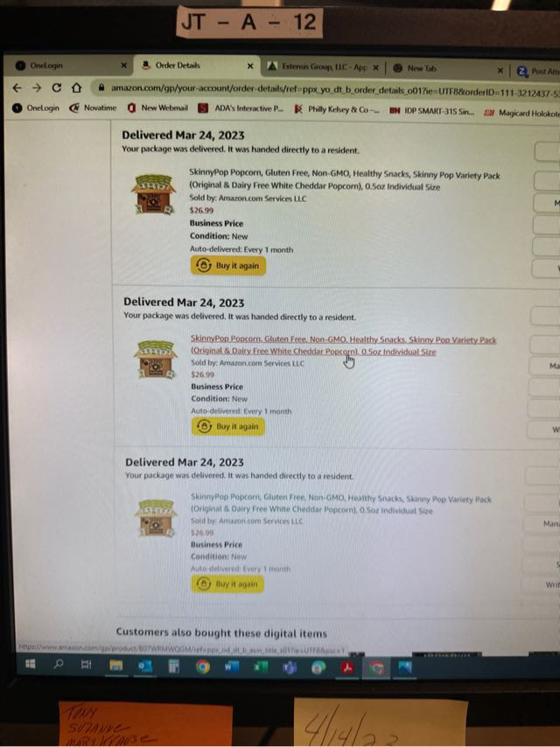Open Adobe Acrobat taskbar icon
560x747 pixels.
pyautogui.click(x=347, y=668)
